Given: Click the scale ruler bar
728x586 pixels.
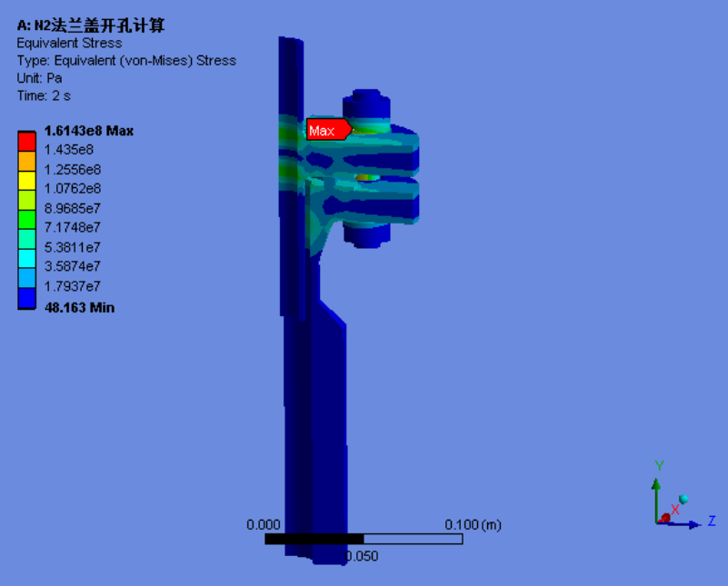Looking at the screenshot, I should [364, 539].
